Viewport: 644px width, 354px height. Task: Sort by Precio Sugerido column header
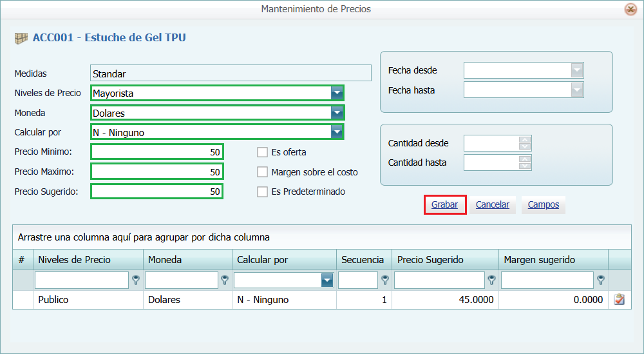430,260
